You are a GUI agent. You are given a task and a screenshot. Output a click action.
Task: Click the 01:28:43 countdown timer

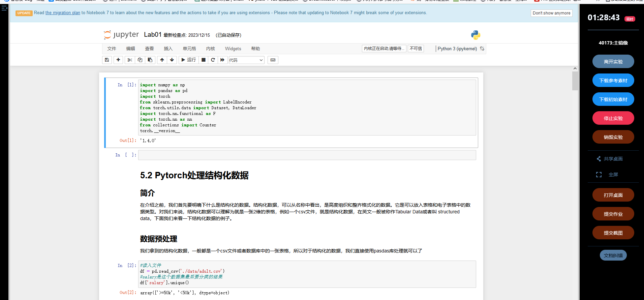pos(604,18)
